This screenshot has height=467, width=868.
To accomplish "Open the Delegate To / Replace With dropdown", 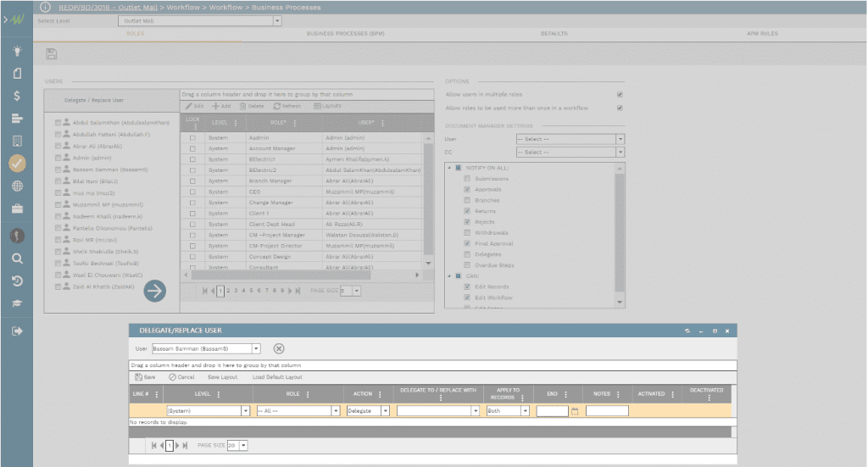I will pos(475,411).
